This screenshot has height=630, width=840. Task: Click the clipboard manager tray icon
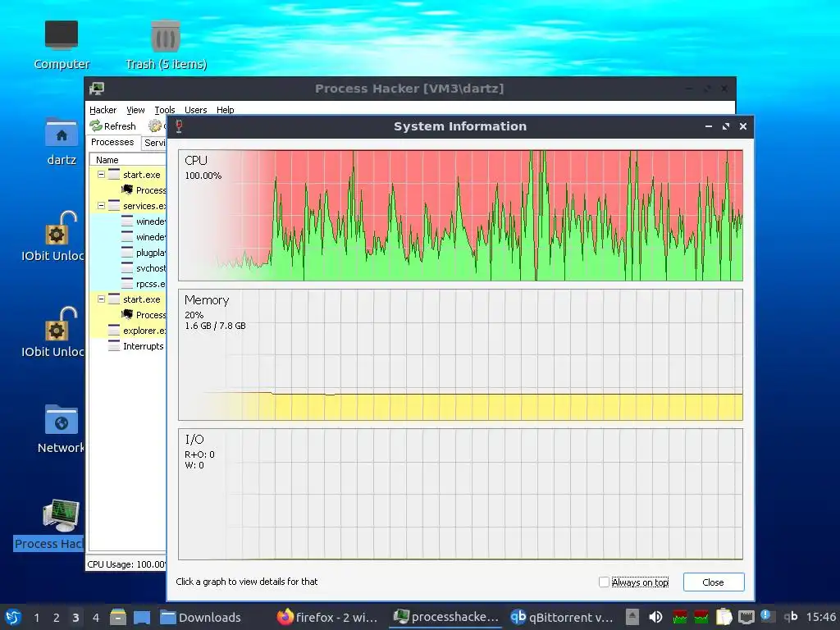tap(724, 617)
